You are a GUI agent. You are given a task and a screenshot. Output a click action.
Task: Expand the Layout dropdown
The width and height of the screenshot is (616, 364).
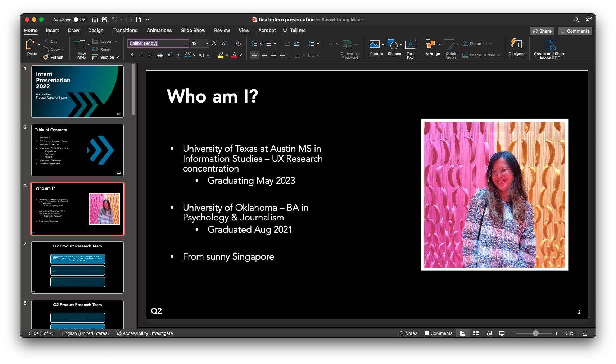tap(106, 41)
